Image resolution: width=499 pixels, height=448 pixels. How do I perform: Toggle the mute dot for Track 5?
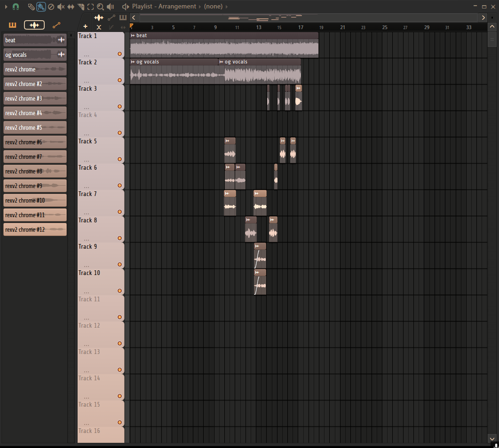(119, 159)
